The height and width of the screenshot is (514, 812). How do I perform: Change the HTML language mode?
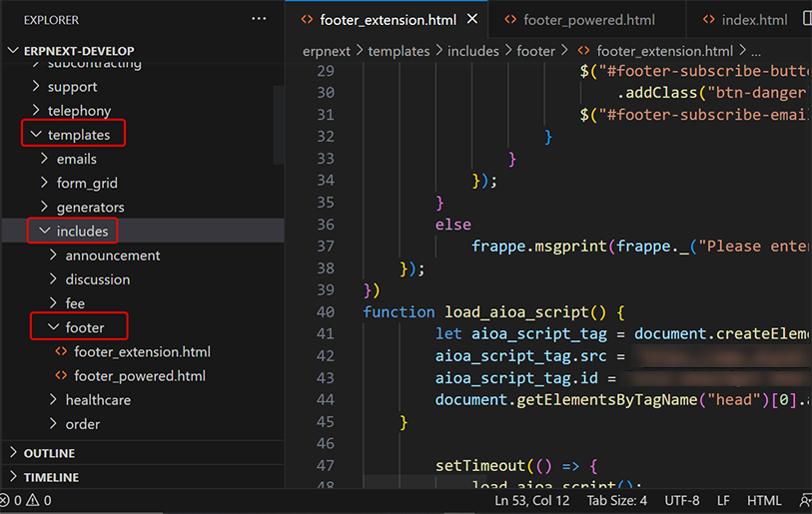764,500
